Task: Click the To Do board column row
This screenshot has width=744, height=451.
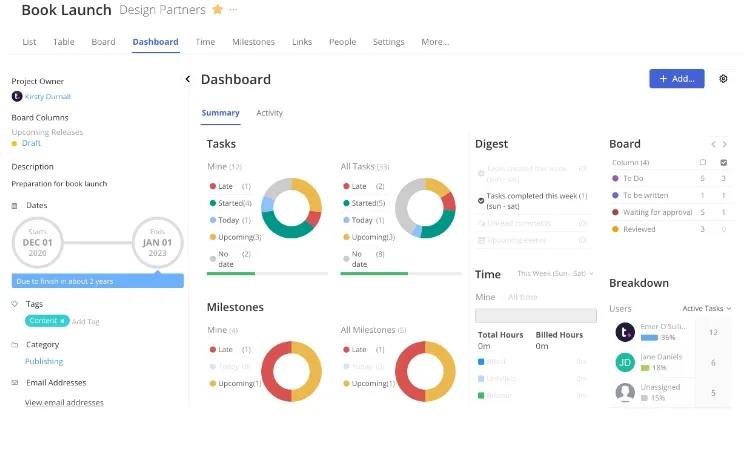Action: coord(671,179)
